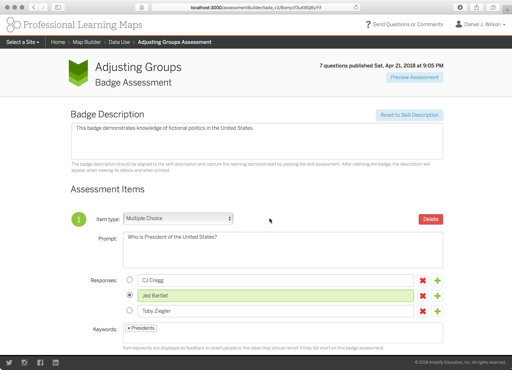Image resolution: width=512 pixels, height=370 pixels.
Task: Open the Instagram link in footer
Action: (24, 363)
